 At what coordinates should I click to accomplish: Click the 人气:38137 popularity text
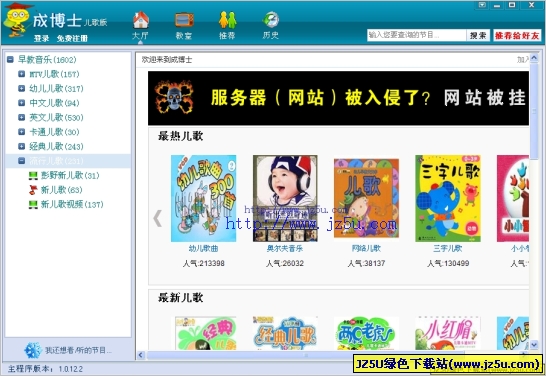coord(366,264)
